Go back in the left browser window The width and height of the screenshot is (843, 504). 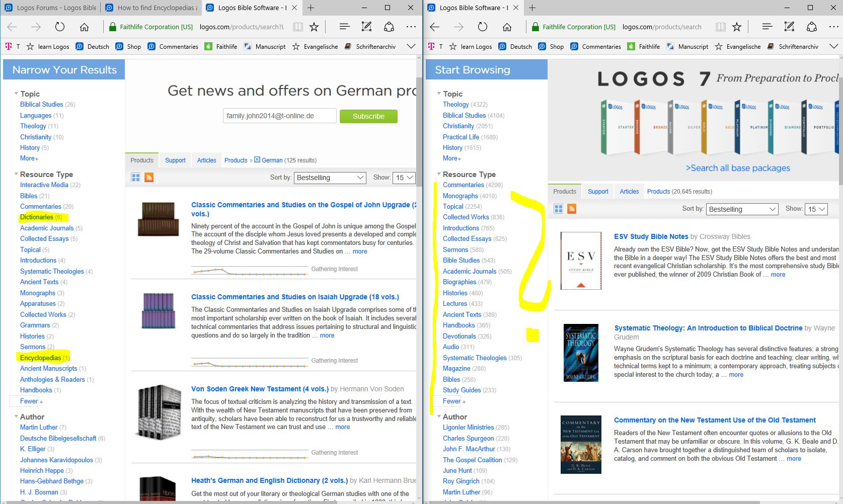pos(13,27)
